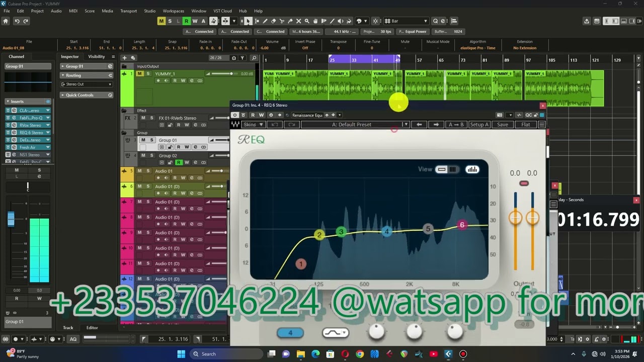Click the Windows Start button
Screen dimensions: 644x362
(x=181, y=354)
